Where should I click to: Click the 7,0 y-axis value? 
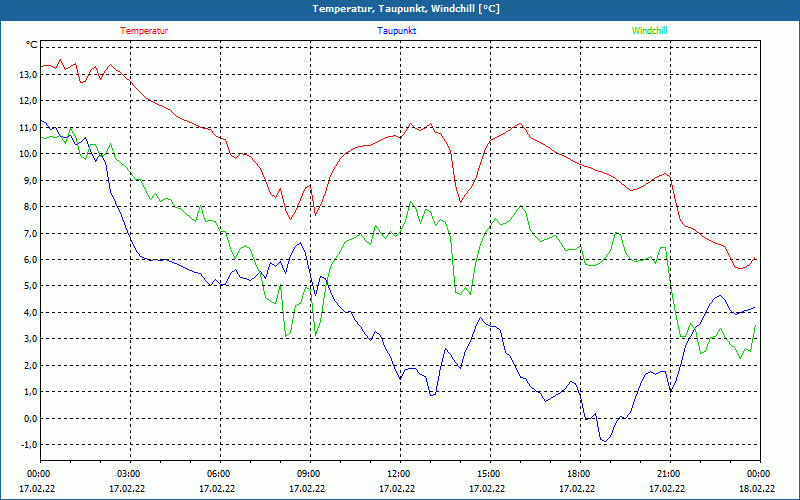point(31,233)
